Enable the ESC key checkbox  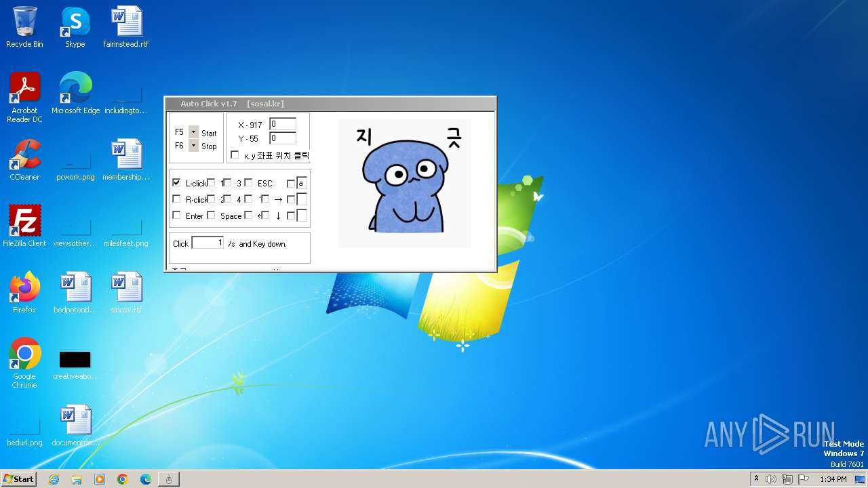pyautogui.click(x=248, y=183)
